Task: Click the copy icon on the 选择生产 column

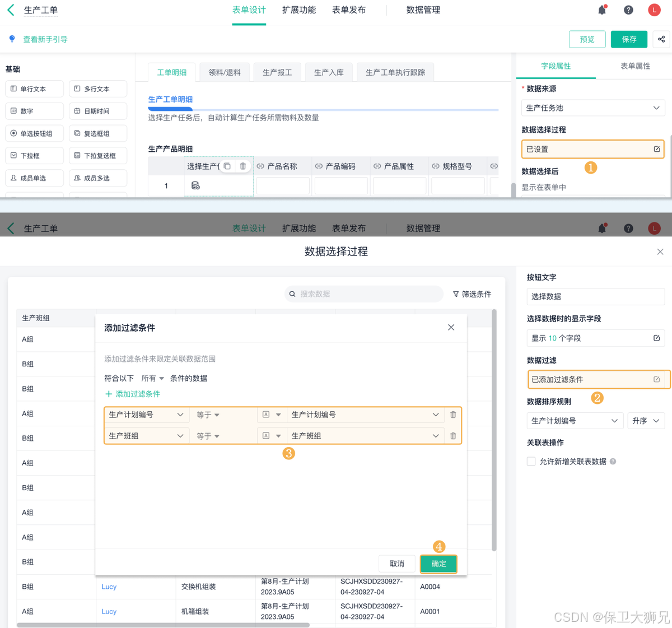Action: [227, 166]
